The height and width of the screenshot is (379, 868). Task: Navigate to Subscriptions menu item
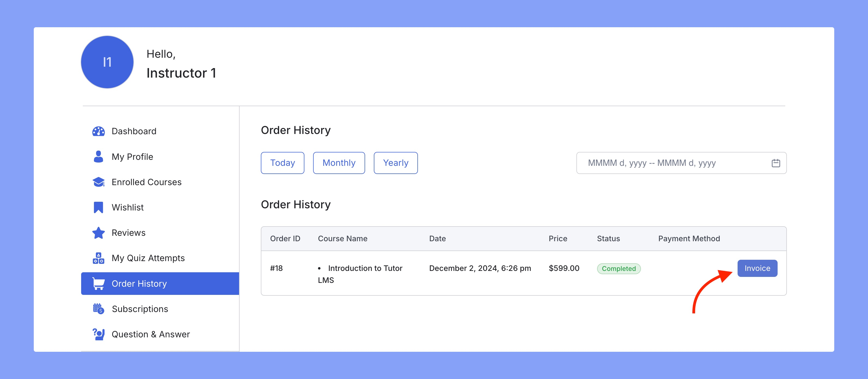[139, 309]
